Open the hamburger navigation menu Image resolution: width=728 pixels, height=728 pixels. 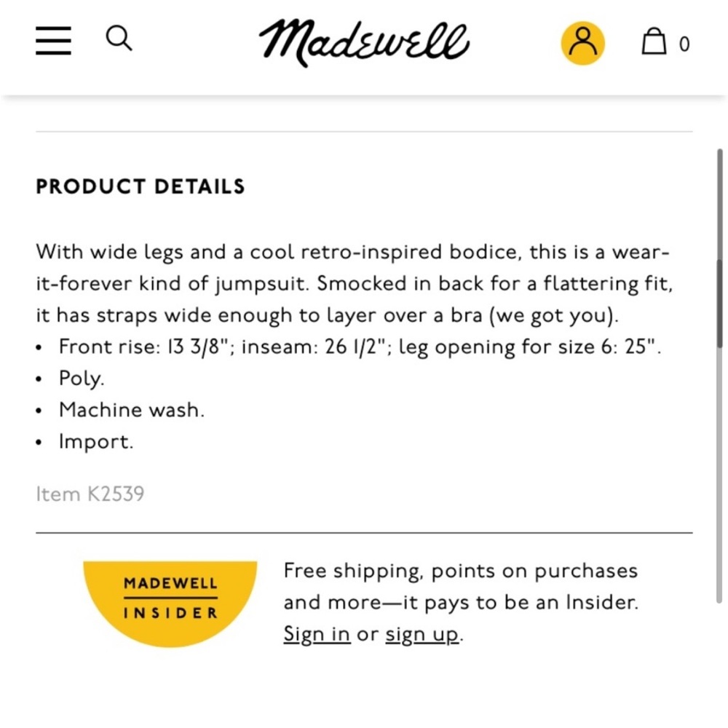click(53, 40)
